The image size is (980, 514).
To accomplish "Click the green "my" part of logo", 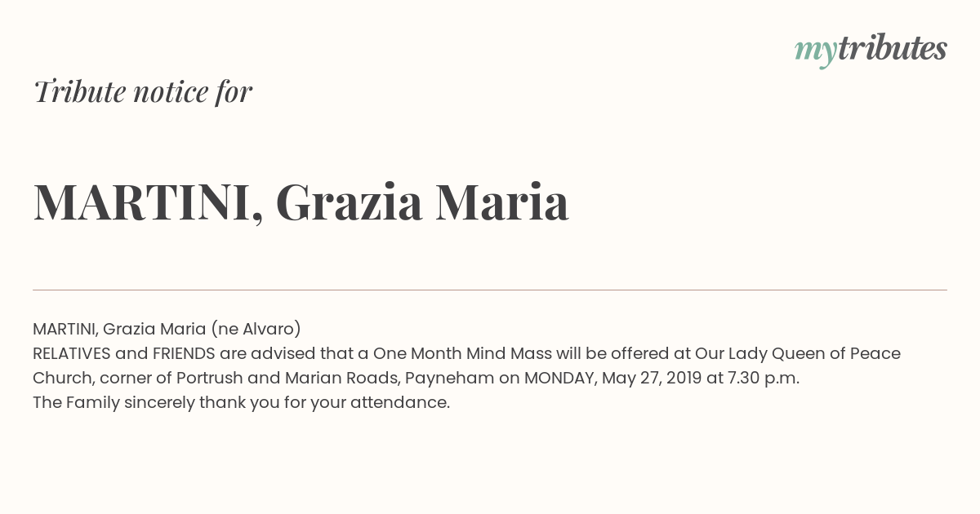I will coord(816,52).
